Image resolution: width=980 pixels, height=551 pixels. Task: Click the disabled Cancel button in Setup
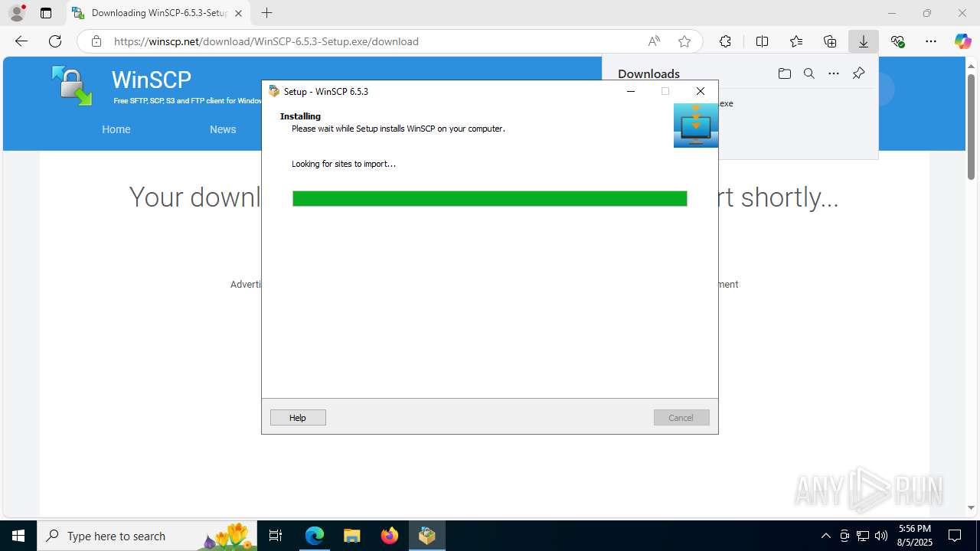(681, 417)
